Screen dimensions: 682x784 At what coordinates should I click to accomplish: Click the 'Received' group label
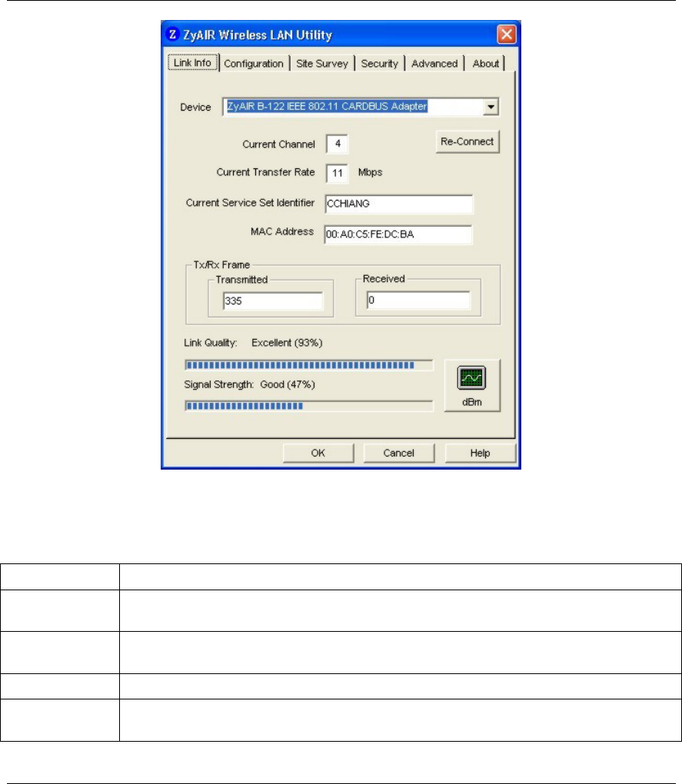tap(384, 279)
